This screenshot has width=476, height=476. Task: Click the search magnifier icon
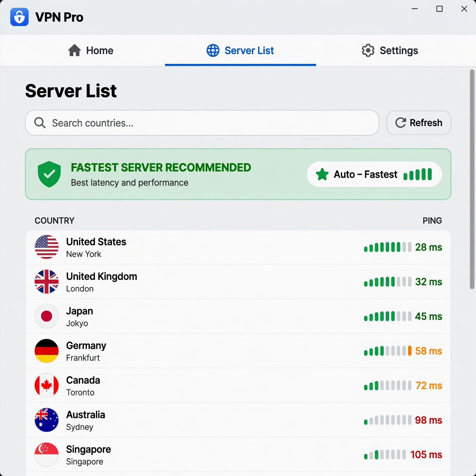click(40, 123)
